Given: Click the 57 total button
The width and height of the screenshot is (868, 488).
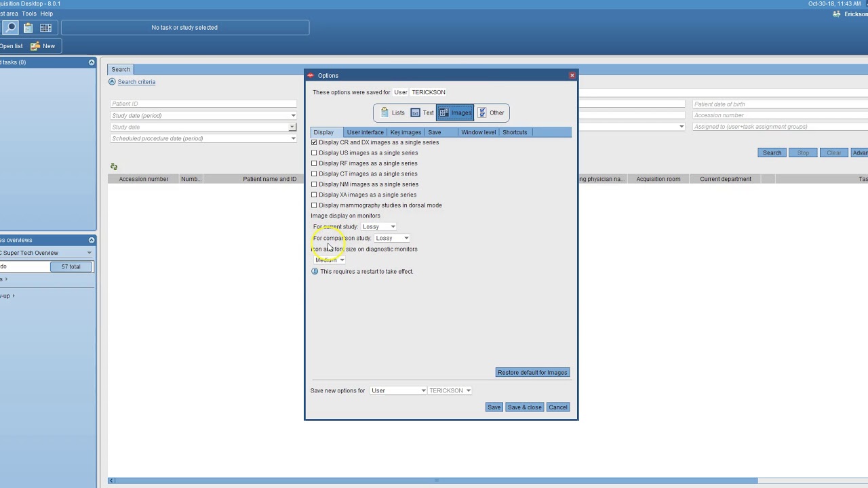Looking at the screenshot, I should tap(71, 267).
